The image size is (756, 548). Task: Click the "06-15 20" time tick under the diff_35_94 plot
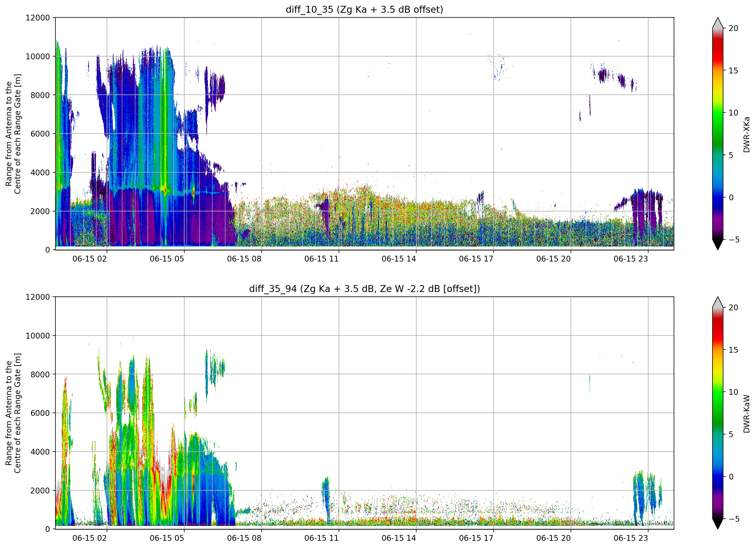coord(553,538)
